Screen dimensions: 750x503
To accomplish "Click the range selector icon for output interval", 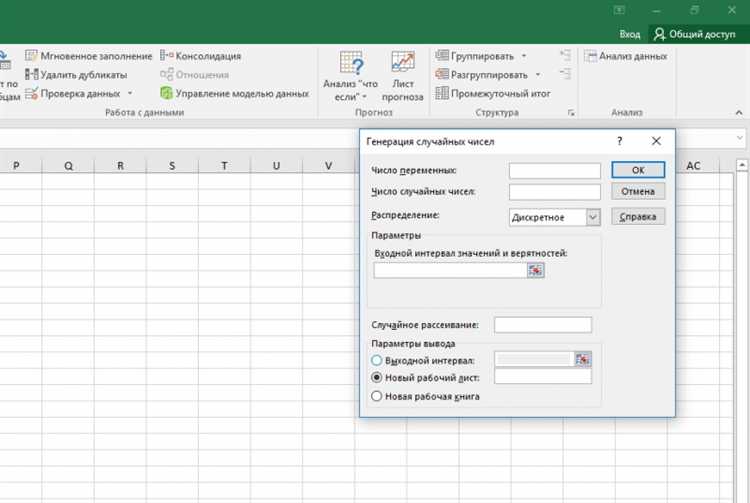I will click(583, 360).
